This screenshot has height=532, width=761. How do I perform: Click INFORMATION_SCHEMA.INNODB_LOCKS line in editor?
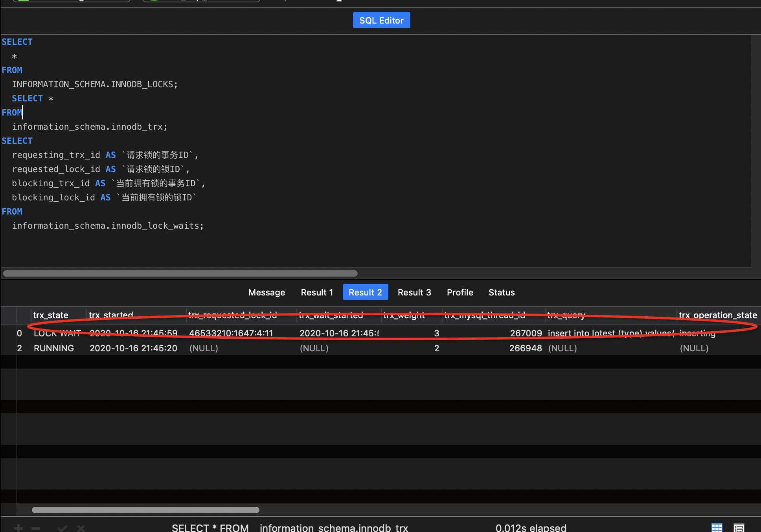(x=95, y=84)
